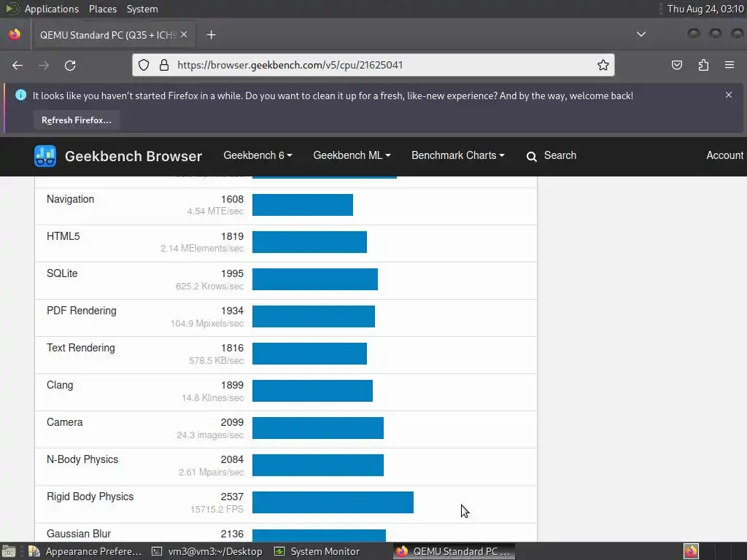Expand the Geekbench ML dropdown
The image size is (747, 560).
[x=352, y=155]
